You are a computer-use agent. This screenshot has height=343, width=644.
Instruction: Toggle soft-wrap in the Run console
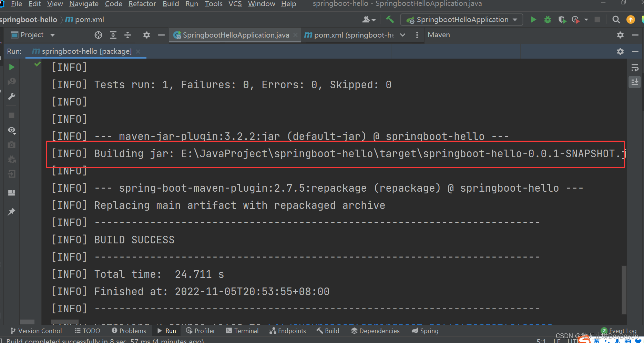[x=635, y=68]
